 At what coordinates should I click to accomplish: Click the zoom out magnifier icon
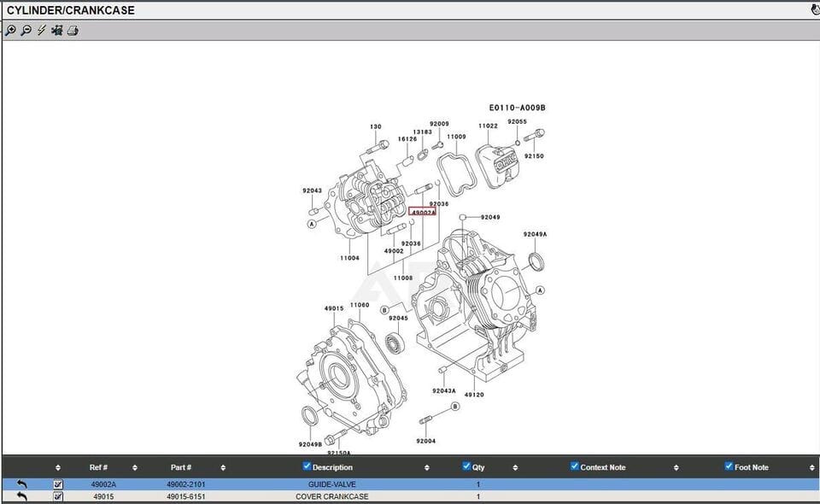26,31
